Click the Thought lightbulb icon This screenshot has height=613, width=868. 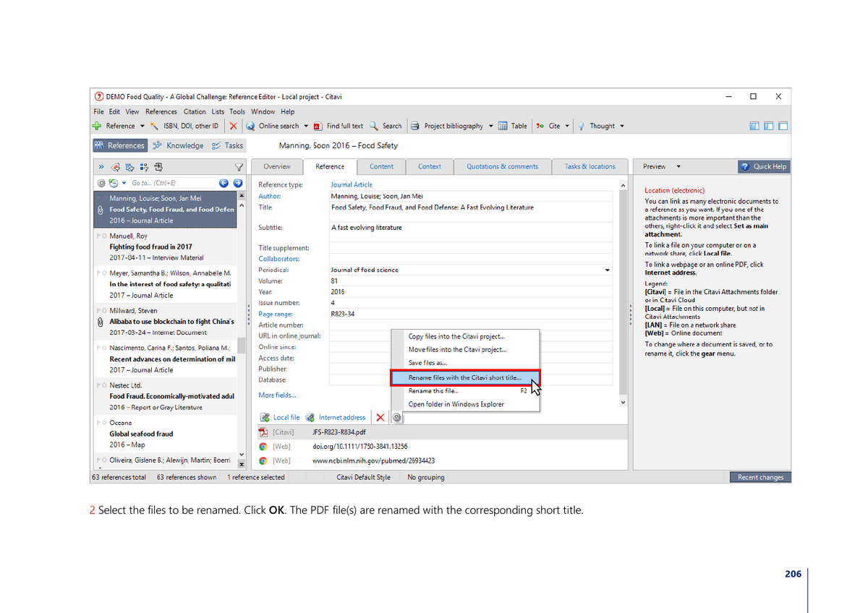[581, 126]
